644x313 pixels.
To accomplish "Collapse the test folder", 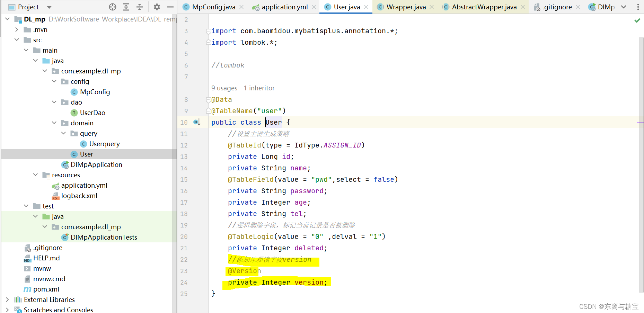I will [x=26, y=206].
